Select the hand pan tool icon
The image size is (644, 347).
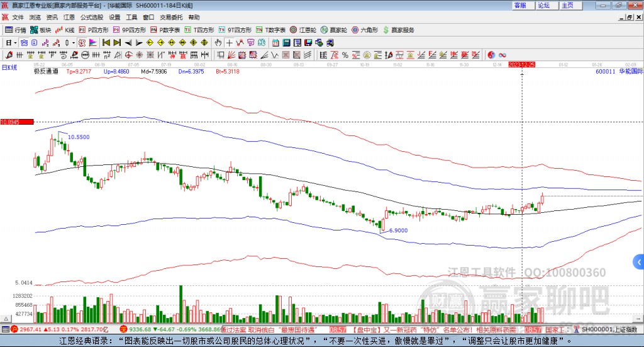(x=219, y=43)
